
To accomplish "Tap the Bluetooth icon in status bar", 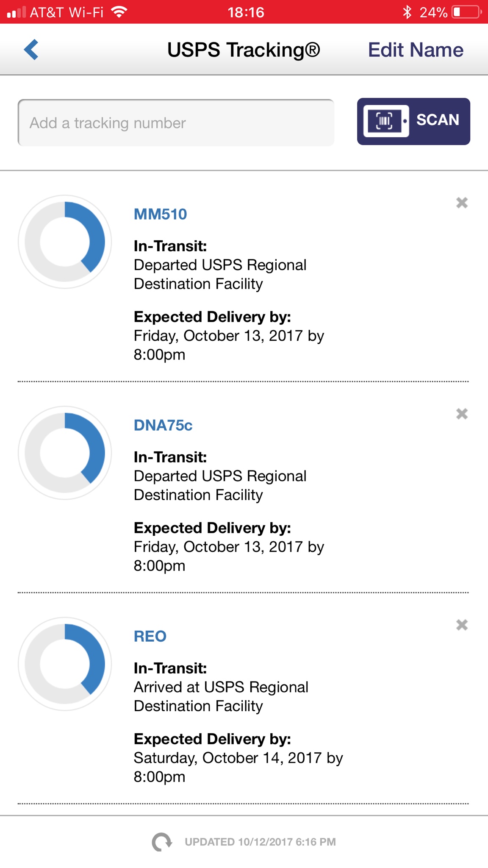I will (407, 12).
